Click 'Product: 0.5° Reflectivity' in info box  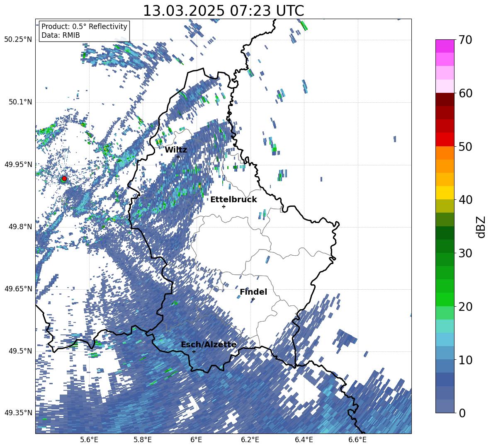click(84, 26)
